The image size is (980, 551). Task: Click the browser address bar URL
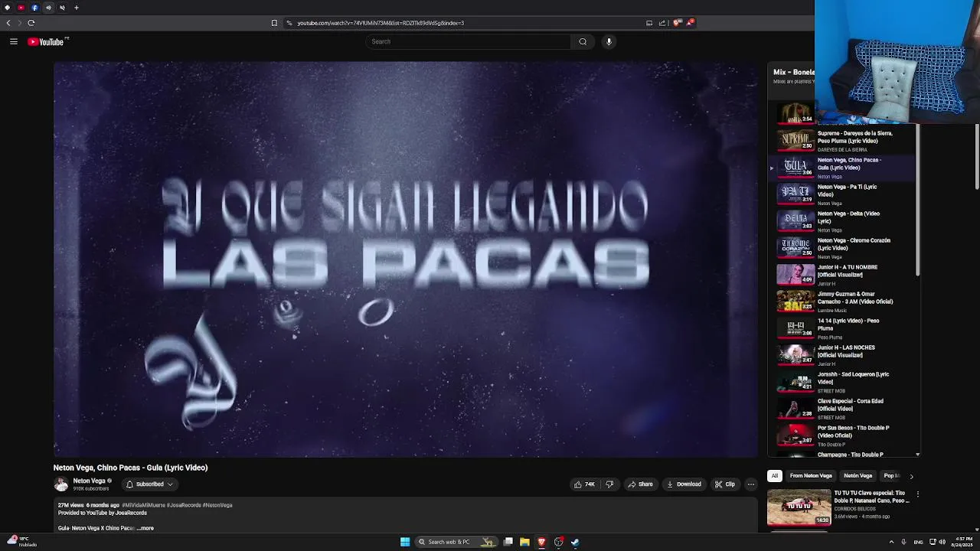coord(381,23)
